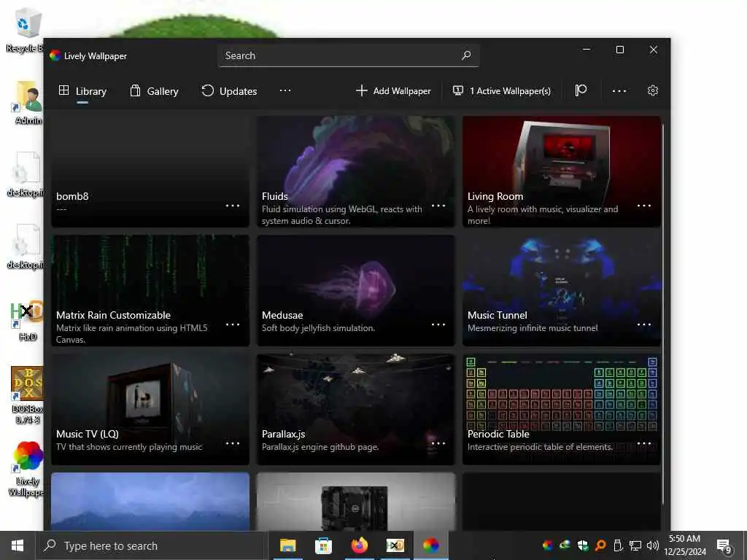The width and height of the screenshot is (747, 560).
Task: Select the Medusae jellyfish wallpaper
Action: coord(356,290)
